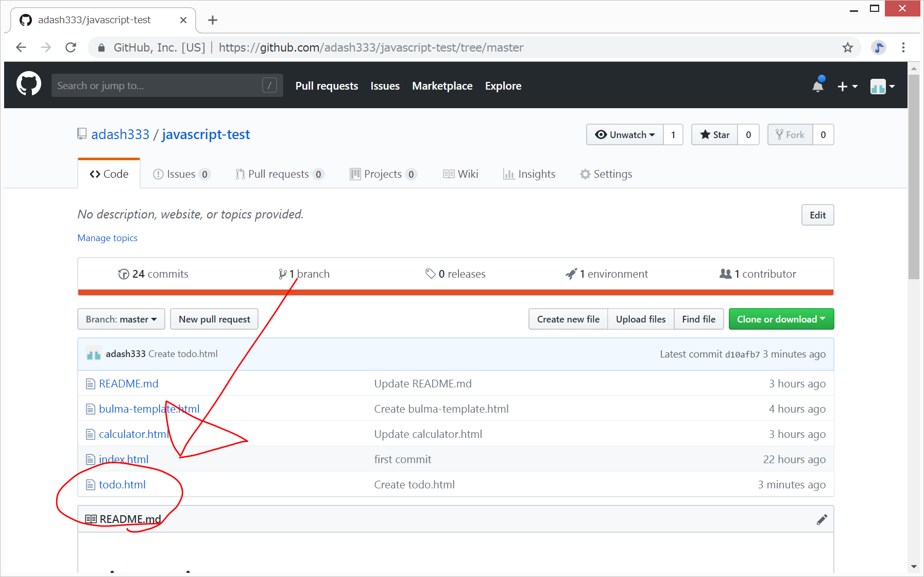Go to the repository Settings tab

tap(606, 174)
